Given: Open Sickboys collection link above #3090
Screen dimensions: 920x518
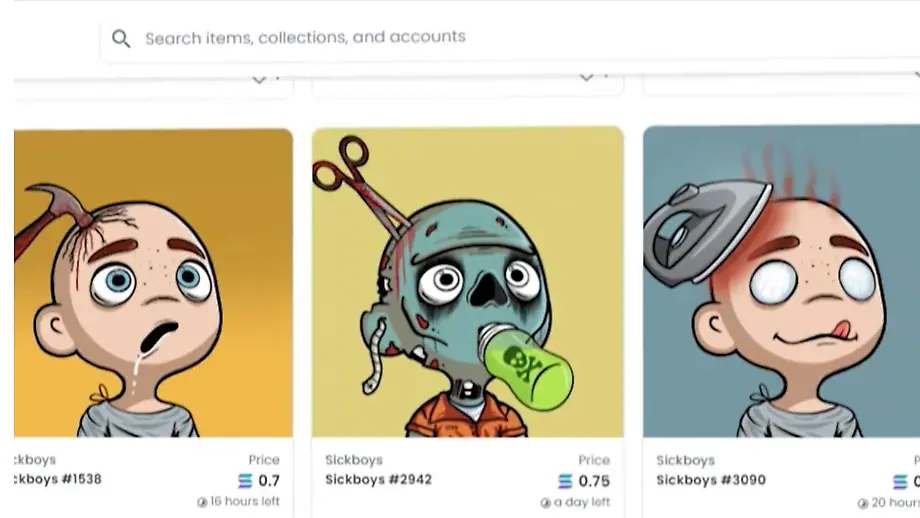Looking at the screenshot, I should 685,460.
